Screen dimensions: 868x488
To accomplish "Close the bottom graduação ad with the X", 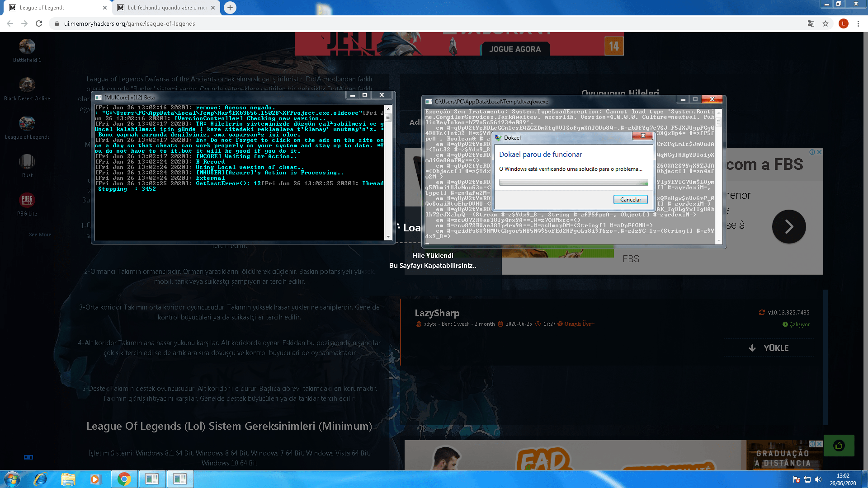I will [819, 444].
